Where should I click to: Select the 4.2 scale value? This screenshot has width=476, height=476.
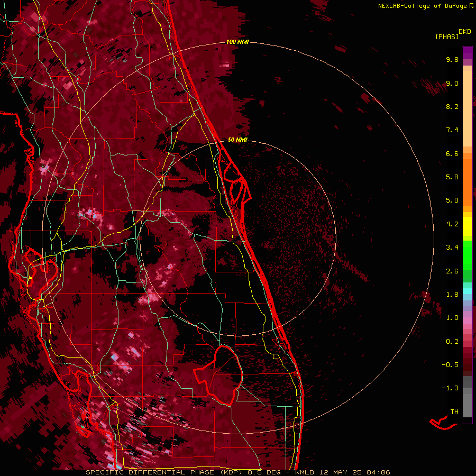point(452,224)
